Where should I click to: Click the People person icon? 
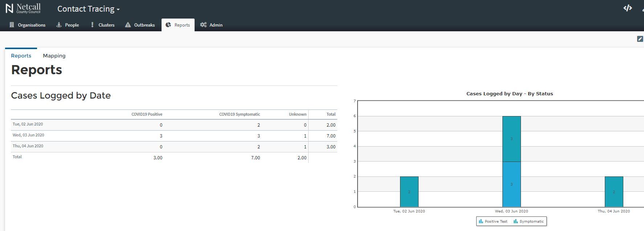59,25
